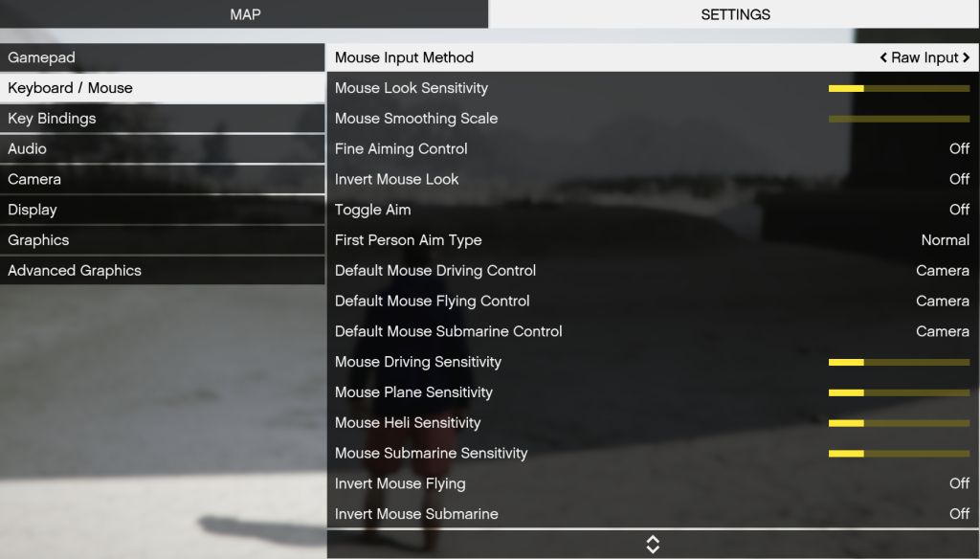Open the Key Bindings category
This screenshot has width=980, height=559.
coord(163,119)
